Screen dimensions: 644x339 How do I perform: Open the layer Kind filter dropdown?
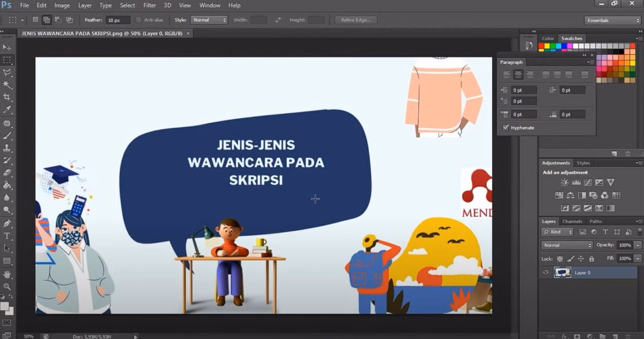(x=557, y=232)
